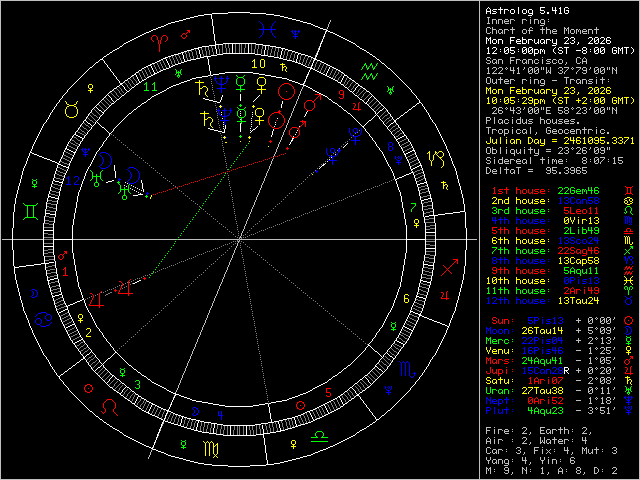Click the Aries glyph on the chart wheel
640x480 pixels.
tap(159, 40)
